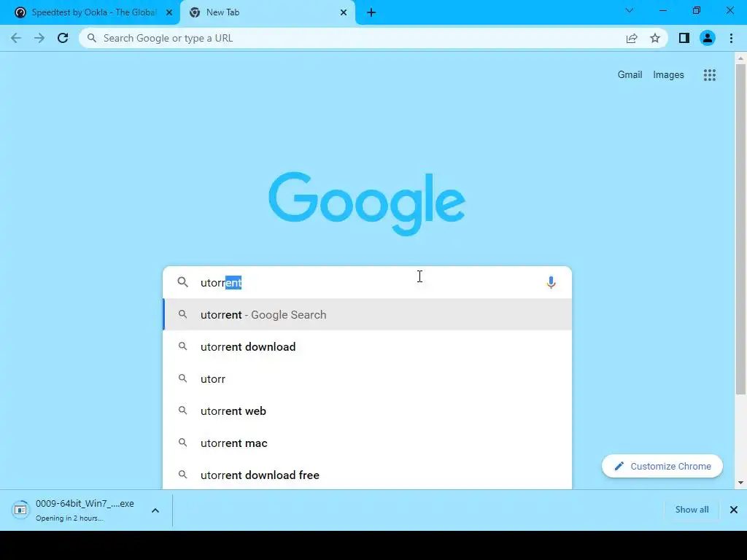Click the search icon in address bar
Screen dimensions: 747x560
pyautogui.click(x=92, y=38)
